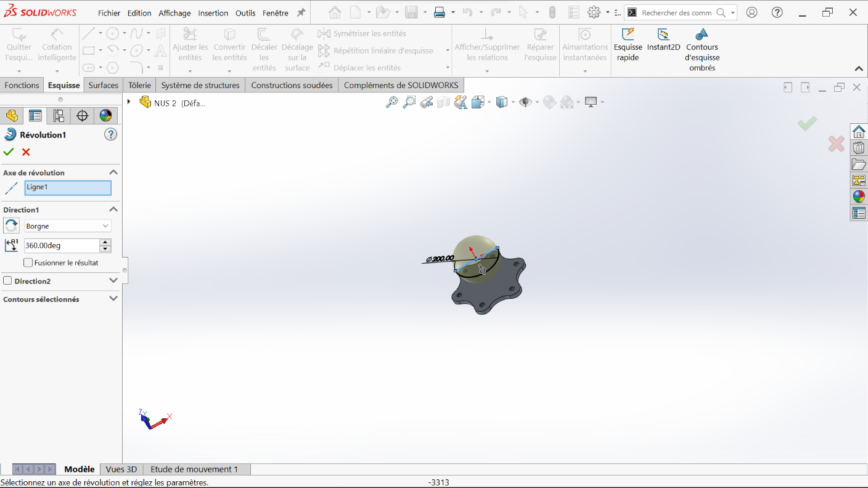Click the green checkmark to accept Révolution1
Viewport: 868px width, 488px height.
[x=9, y=152]
